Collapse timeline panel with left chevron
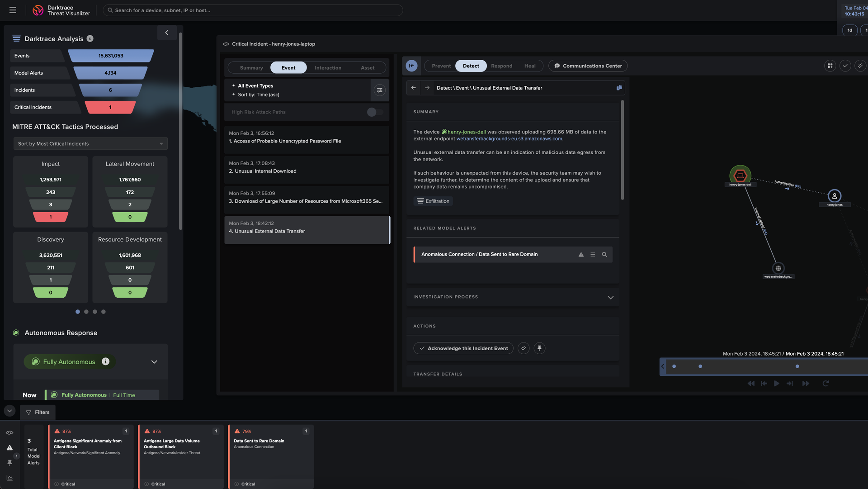 tap(663, 366)
